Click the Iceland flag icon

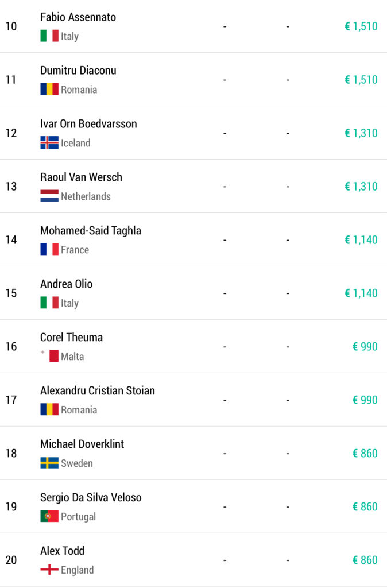(49, 143)
